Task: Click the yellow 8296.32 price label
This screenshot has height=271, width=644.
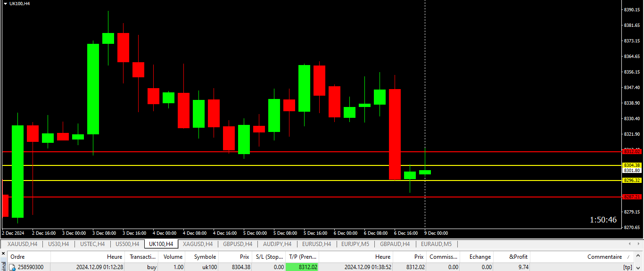Action: [x=632, y=181]
